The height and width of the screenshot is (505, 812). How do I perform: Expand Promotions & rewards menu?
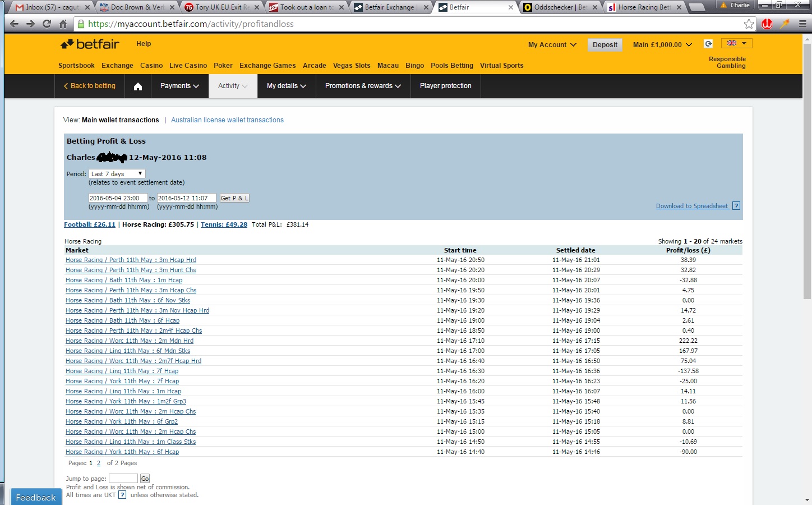363,86
